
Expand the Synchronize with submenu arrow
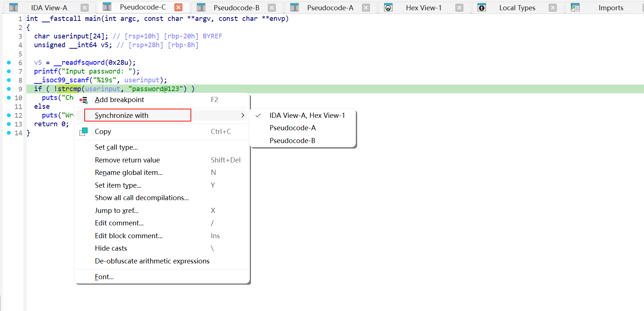click(x=243, y=115)
